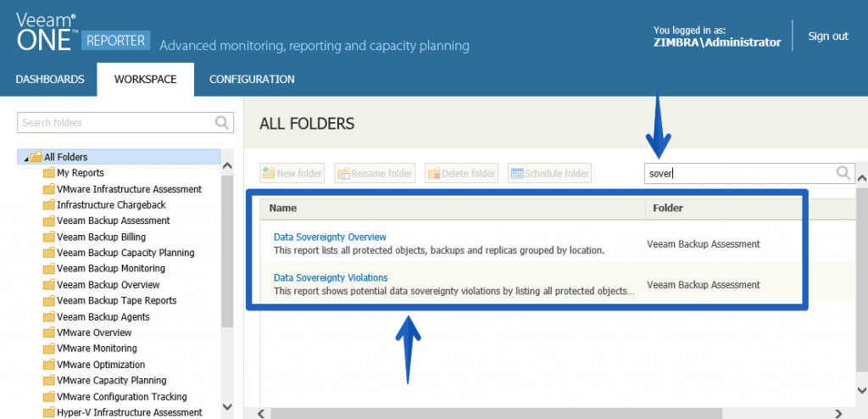This screenshot has height=419, width=868.
Task: Click the Rename folder icon
Action: 344,174
